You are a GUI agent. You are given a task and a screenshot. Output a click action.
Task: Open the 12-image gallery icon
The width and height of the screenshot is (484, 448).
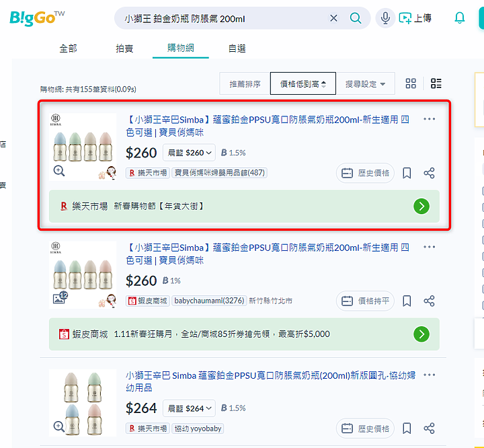point(61,297)
